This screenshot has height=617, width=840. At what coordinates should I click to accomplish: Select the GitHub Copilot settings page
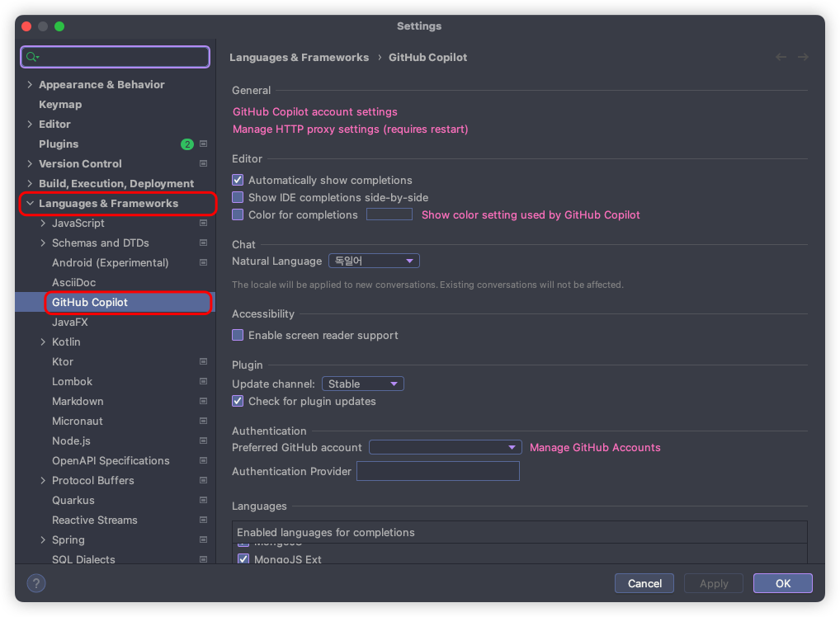[90, 302]
